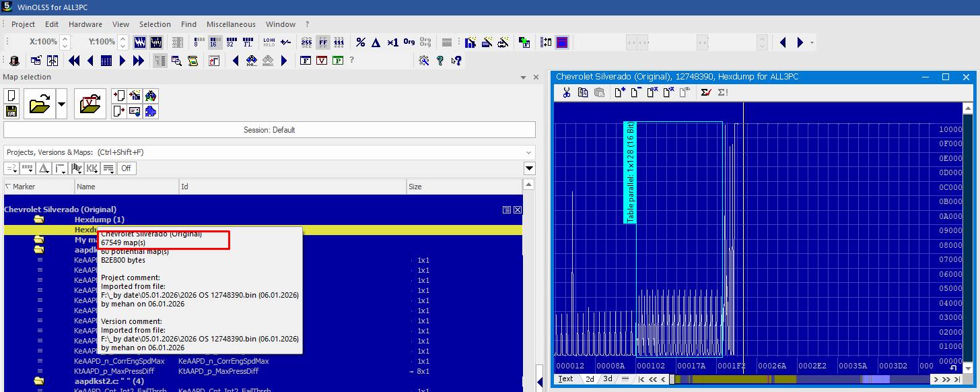980x392 pixels.
Task: Click the Off filter button
Action: pos(125,168)
